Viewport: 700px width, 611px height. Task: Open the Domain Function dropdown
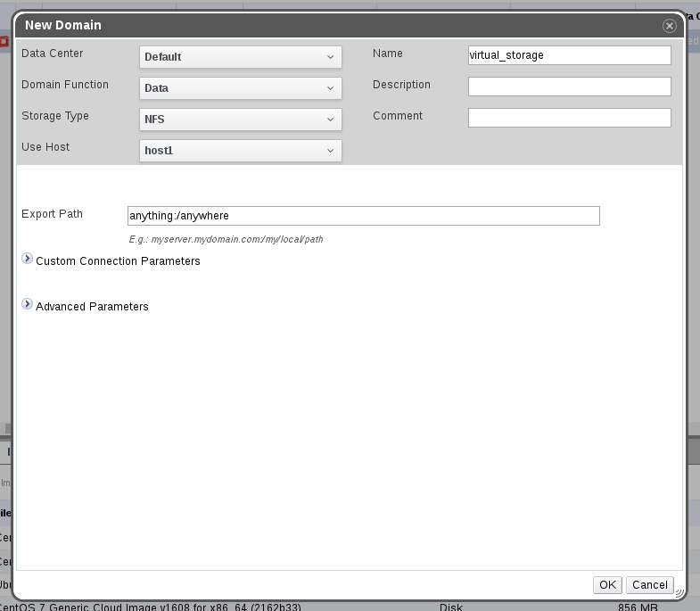coord(241,88)
